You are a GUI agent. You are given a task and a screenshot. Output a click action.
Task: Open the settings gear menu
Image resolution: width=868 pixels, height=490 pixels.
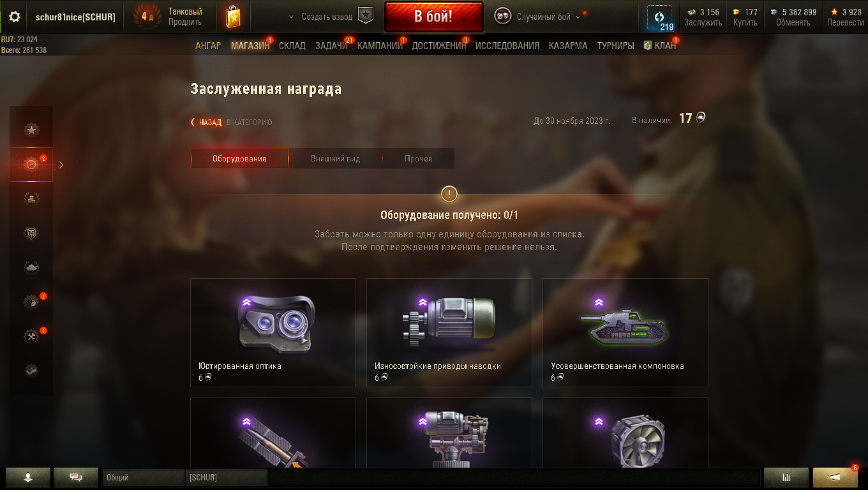[x=15, y=17]
